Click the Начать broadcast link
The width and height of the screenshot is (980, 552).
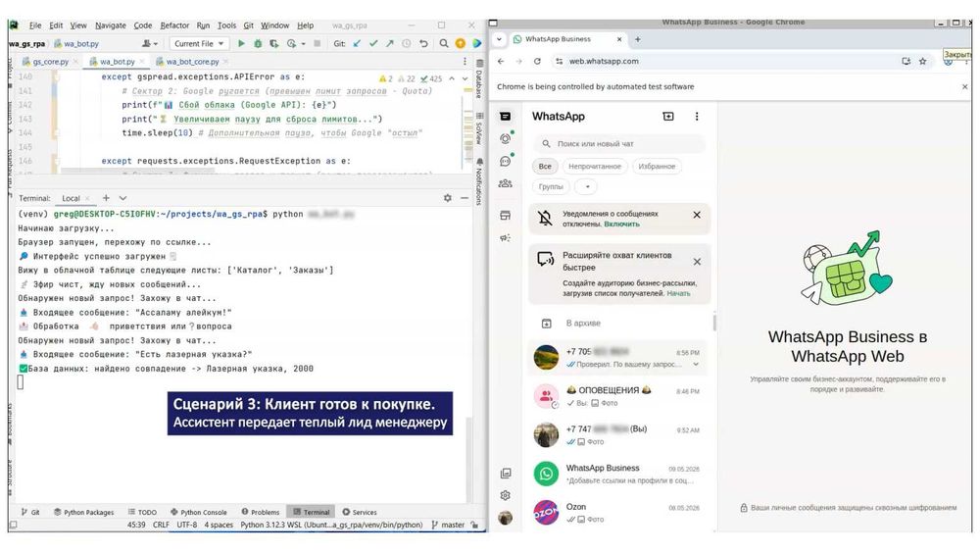click(678, 293)
